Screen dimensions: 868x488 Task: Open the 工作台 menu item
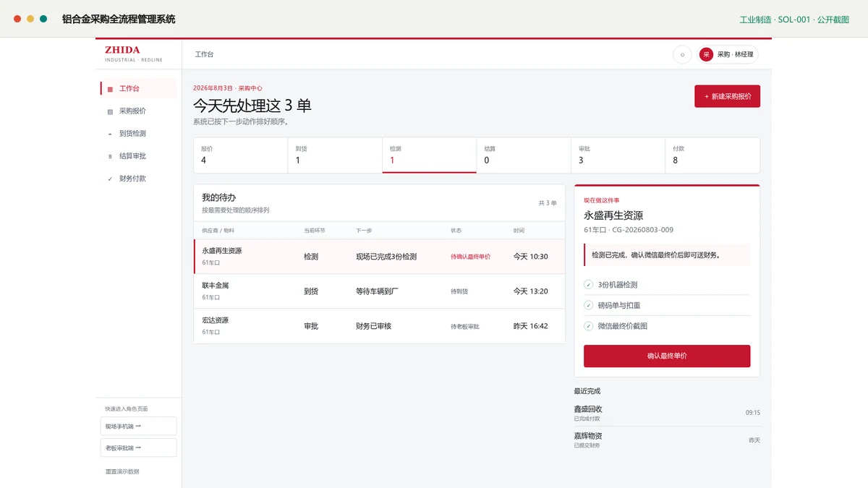[138, 88]
